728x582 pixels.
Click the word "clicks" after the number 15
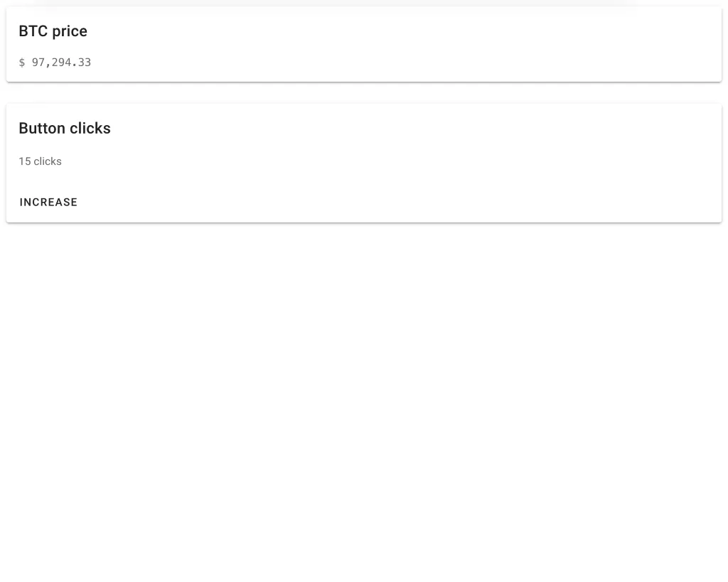pos(48,161)
